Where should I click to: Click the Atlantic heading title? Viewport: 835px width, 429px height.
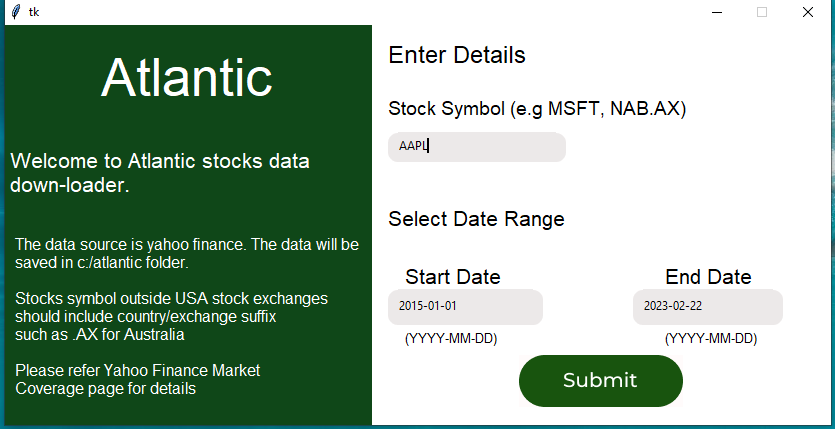click(x=187, y=77)
